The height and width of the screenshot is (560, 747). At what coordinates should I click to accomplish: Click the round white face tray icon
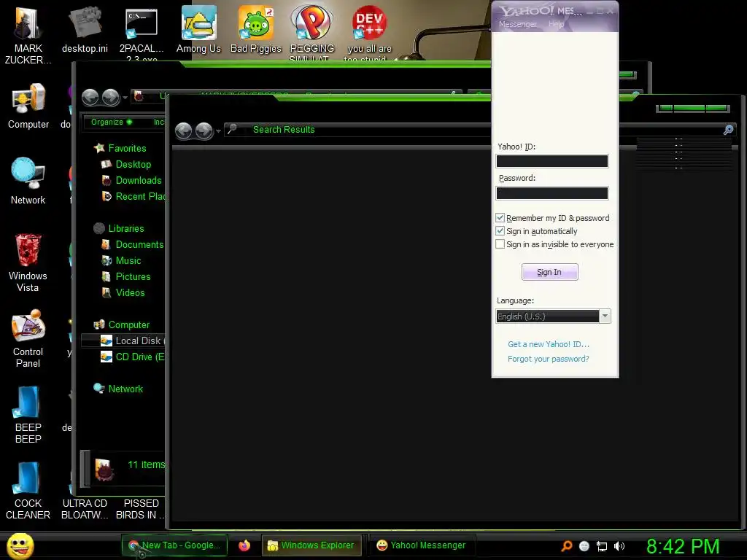click(x=584, y=546)
